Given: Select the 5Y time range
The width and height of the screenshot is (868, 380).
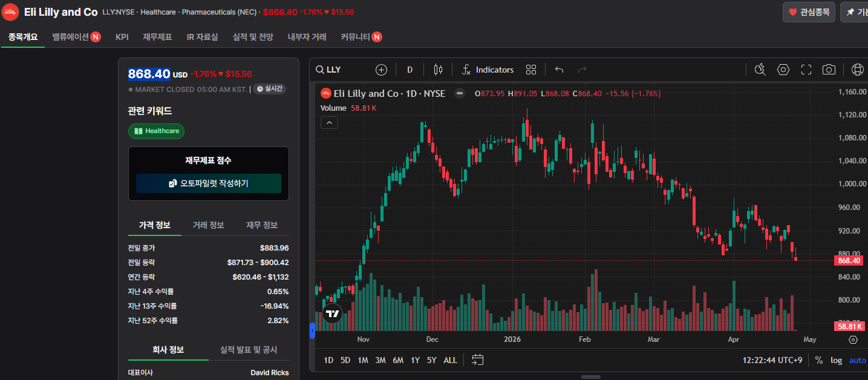Looking at the screenshot, I should coord(431,360).
